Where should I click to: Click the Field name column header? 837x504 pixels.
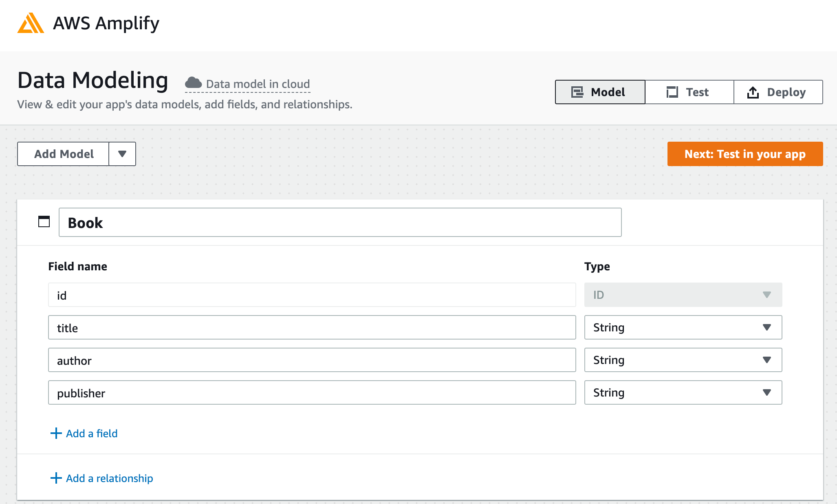77,266
